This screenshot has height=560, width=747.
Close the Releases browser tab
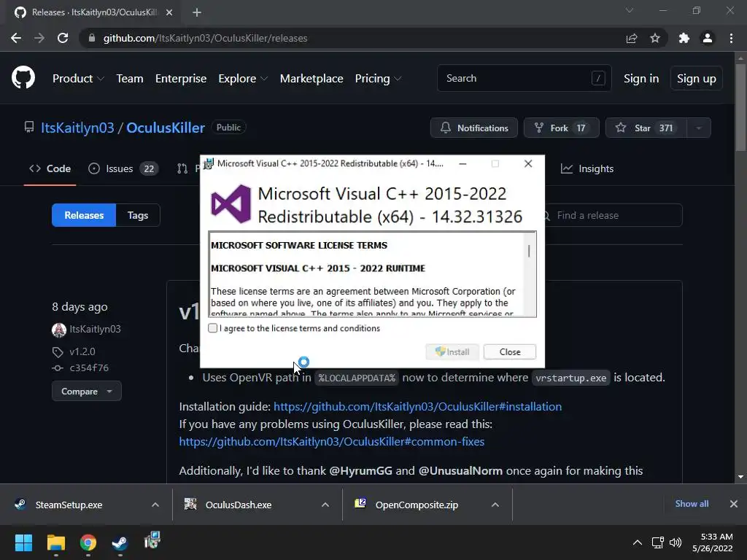coord(169,12)
